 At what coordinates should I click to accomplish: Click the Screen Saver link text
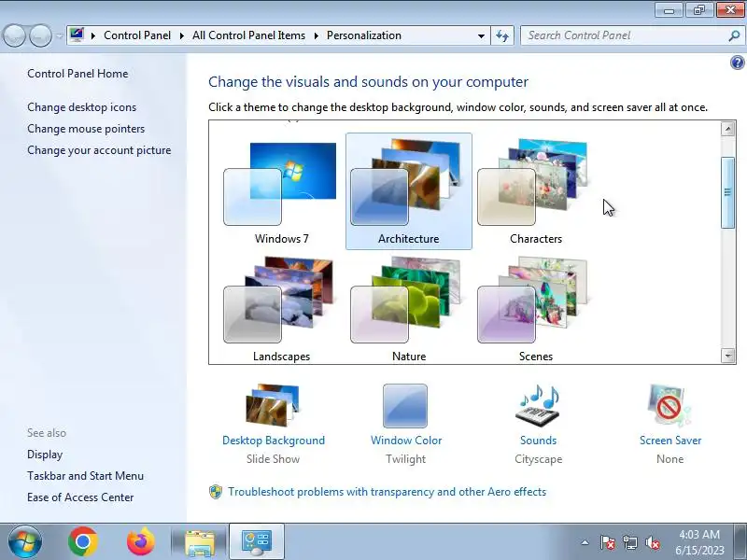(670, 441)
